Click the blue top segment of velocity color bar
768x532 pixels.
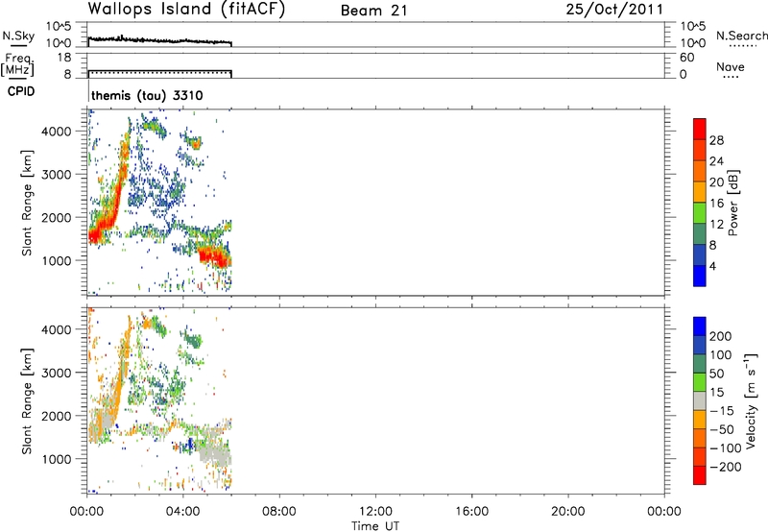(700, 326)
